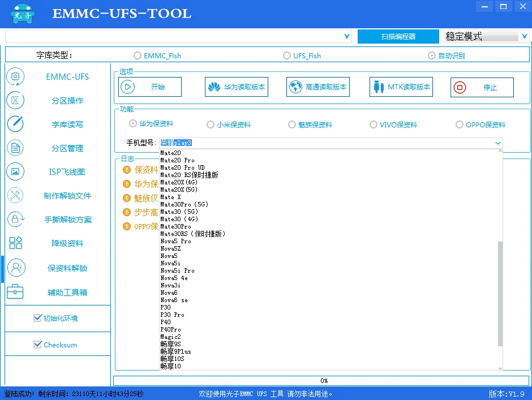Select the UFS_Flsh radio button
Screen dimensions: 532x400
pyautogui.click(x=287, y=55)
